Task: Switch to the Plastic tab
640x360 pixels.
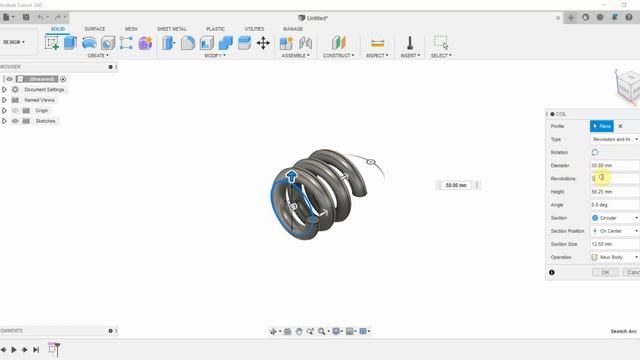Action: [216, 29]
